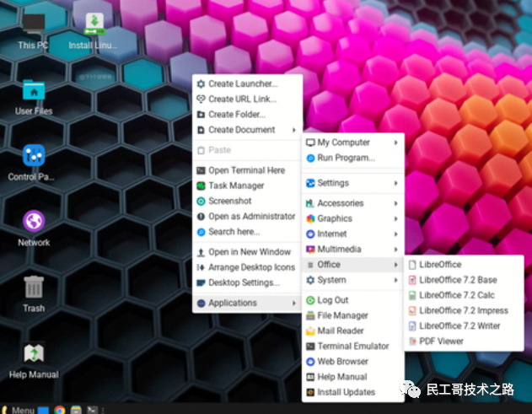Select Open Terminal Here
Image resolution: width=532 pixels, height=414 pixels.
(247, 170)
